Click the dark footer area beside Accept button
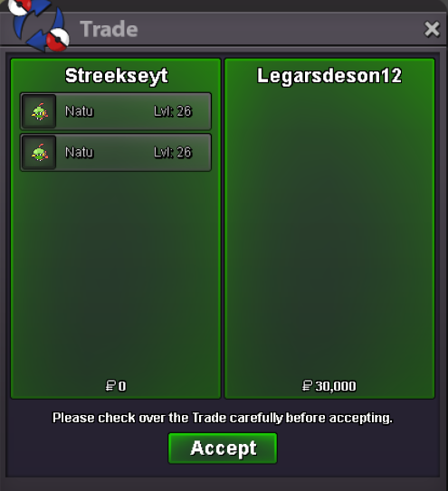 pos(357,451)
